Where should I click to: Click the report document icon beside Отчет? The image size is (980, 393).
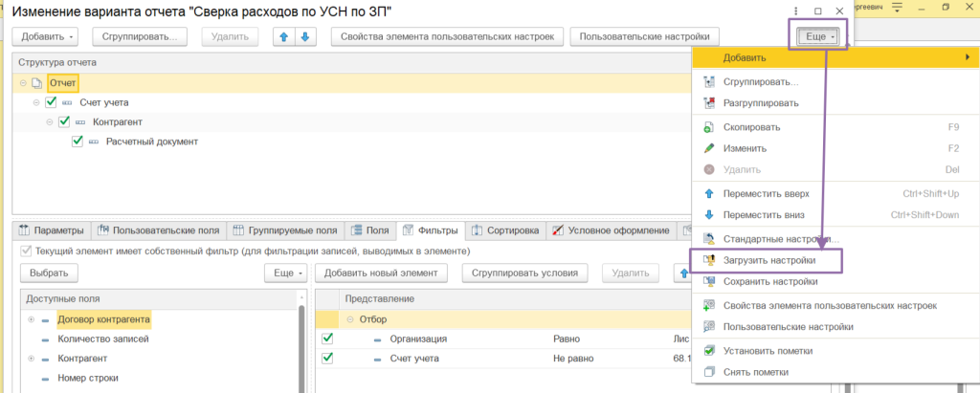(37, 83)
